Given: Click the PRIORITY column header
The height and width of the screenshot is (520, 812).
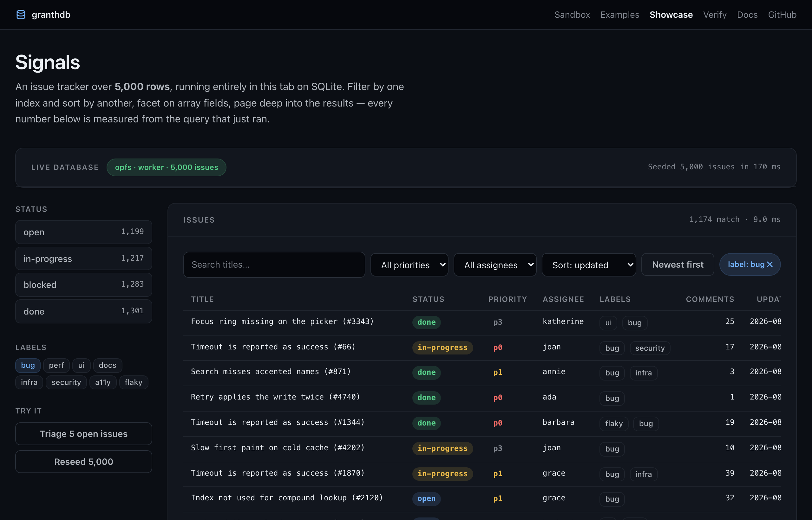Looking at the screenshot, I should tap(507, 299).
